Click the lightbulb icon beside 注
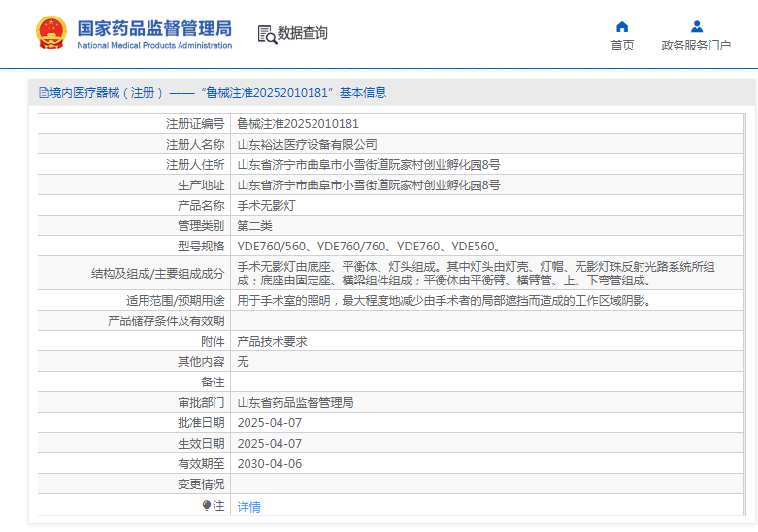This screenshot has height=532, width=758. tap(207, 506)
